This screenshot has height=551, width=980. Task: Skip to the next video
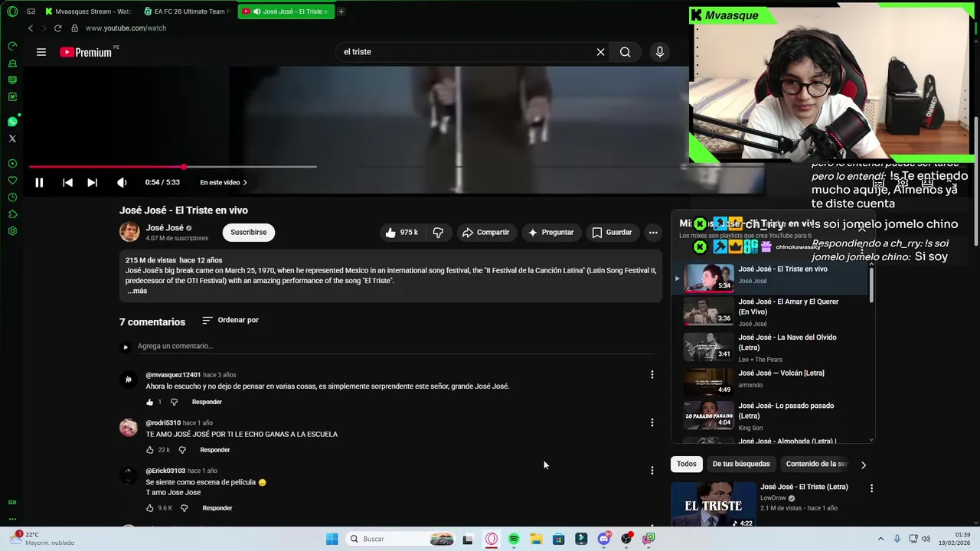92,182
